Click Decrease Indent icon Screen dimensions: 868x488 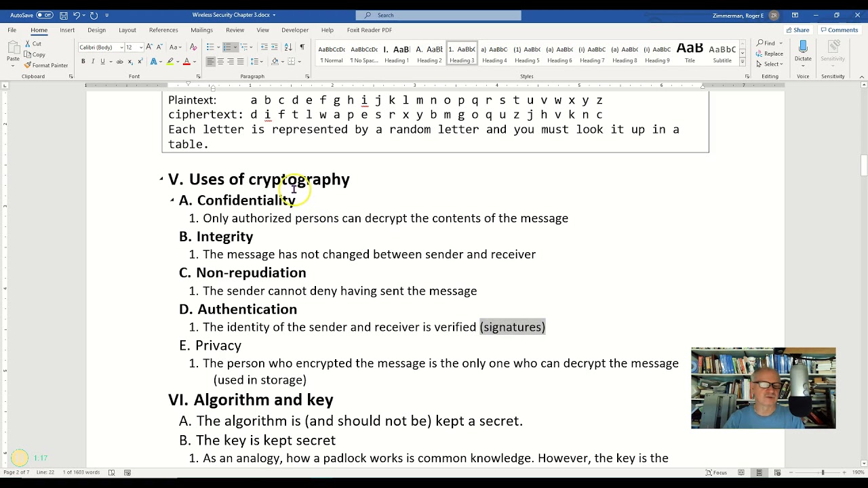264,47
